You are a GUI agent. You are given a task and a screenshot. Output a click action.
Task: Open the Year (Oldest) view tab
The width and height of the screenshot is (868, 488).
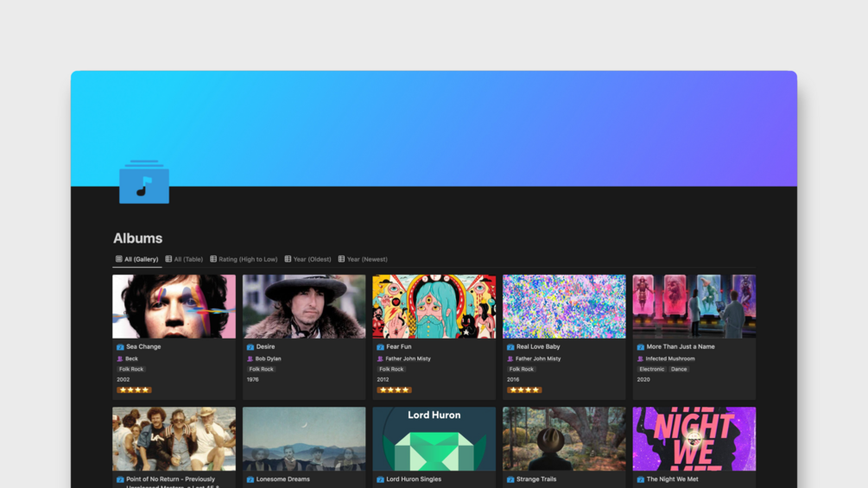coord(307,259)
